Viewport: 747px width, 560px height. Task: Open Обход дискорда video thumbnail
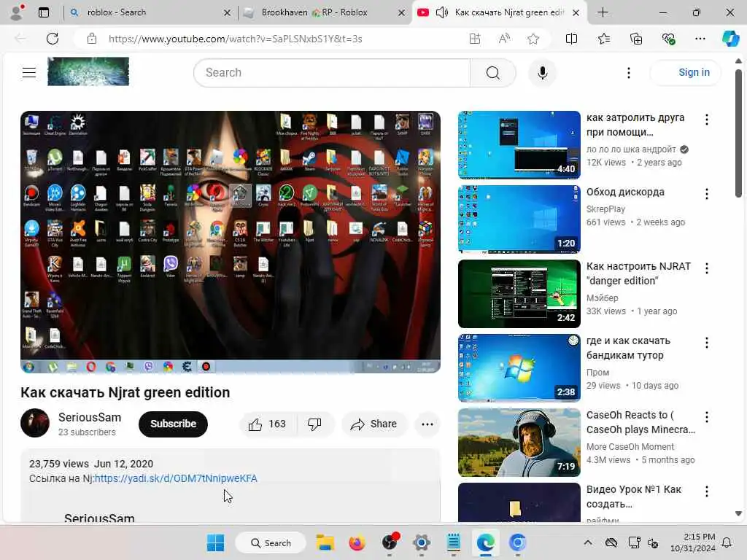coord(519,219)
